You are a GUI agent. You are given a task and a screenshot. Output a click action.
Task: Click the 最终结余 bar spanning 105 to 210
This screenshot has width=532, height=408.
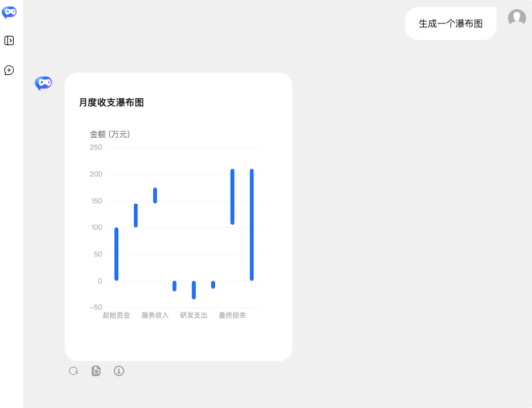tap(232, 197)
